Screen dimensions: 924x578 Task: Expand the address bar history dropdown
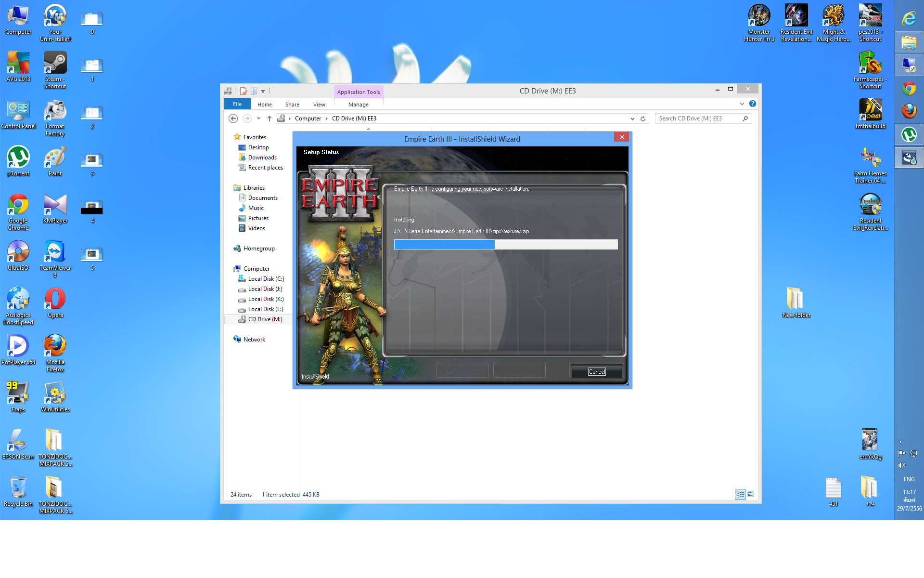(x=632, y=118)
